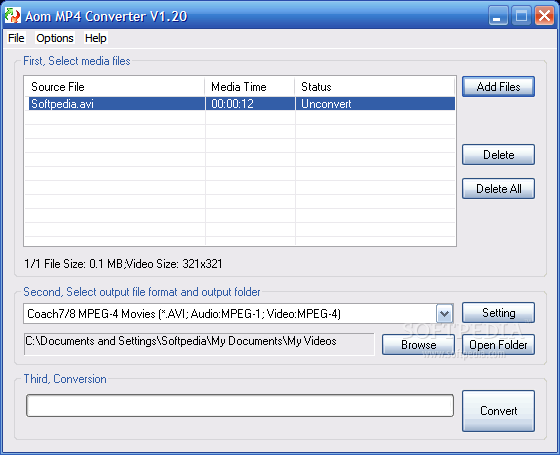This screenshot has height=455, width=560.
Task: Click the Add Files button
Action: (498, 86)
